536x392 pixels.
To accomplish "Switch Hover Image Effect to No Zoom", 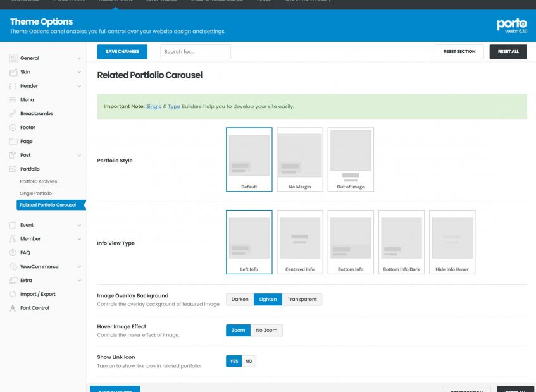I will (x=266, y=331).
